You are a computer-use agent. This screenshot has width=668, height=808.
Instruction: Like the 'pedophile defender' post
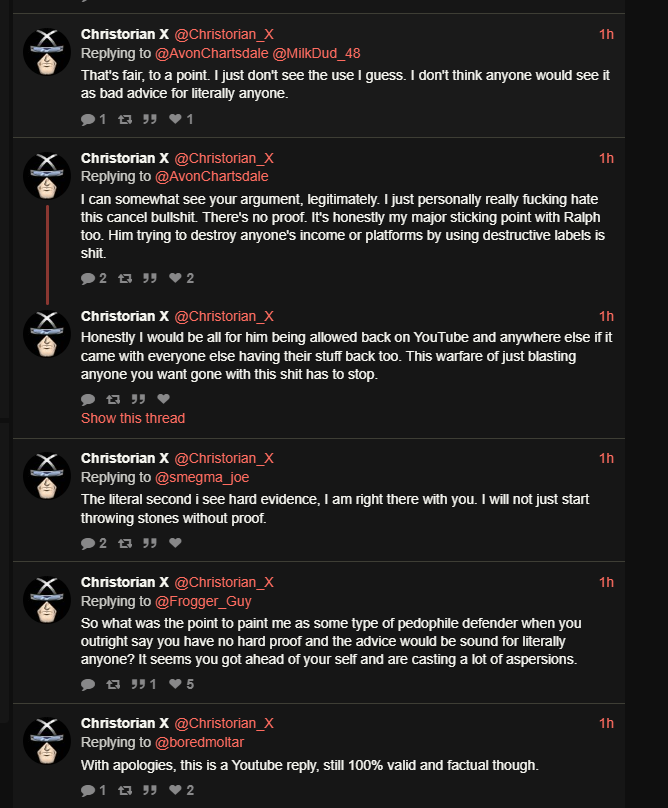(174, 684)
